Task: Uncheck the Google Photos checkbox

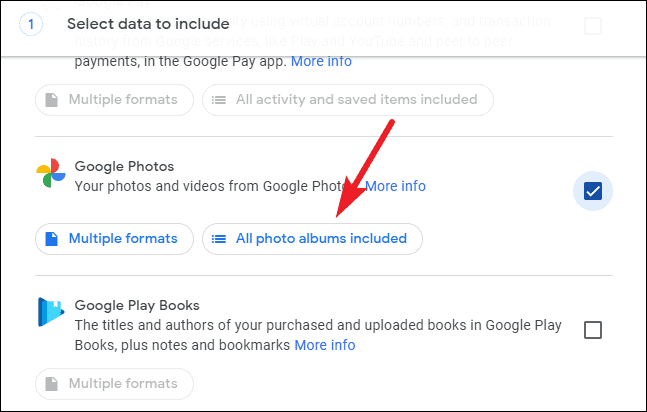Action: pos(593,191)
